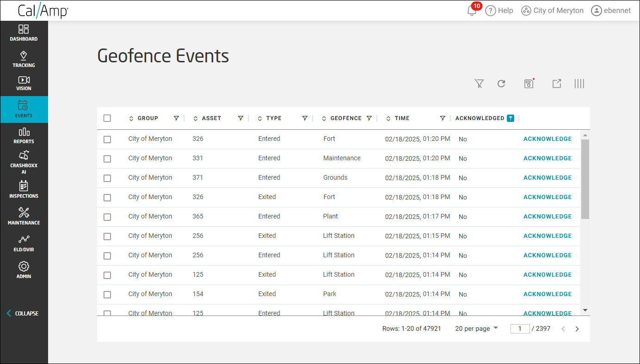Click the table vertical scrollbar thumb

coord(585,179)
